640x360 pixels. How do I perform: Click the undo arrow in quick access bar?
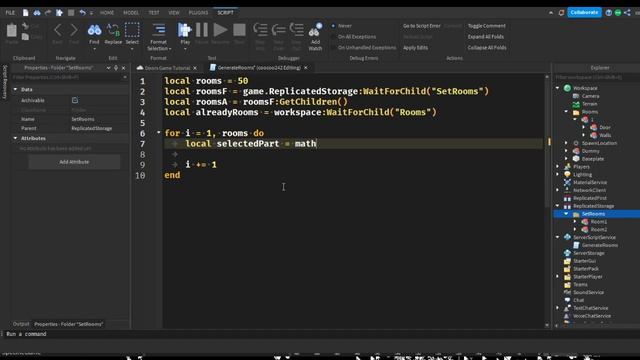tap(82, 13)
